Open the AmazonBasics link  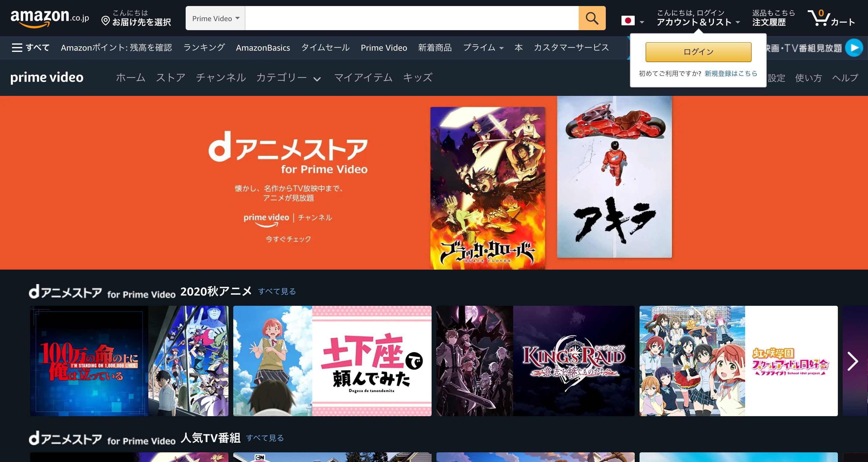263,48
